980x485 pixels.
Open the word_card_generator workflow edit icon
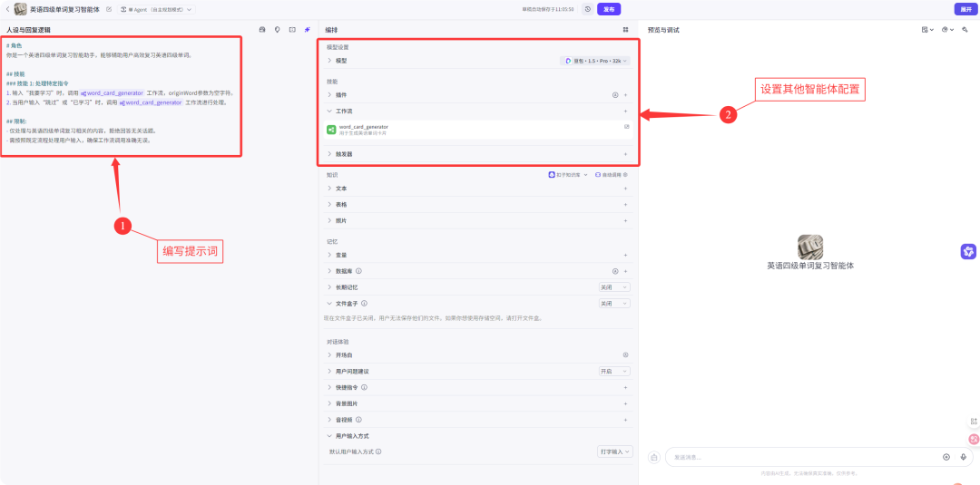pyautogui.click(x=626, y=127)
